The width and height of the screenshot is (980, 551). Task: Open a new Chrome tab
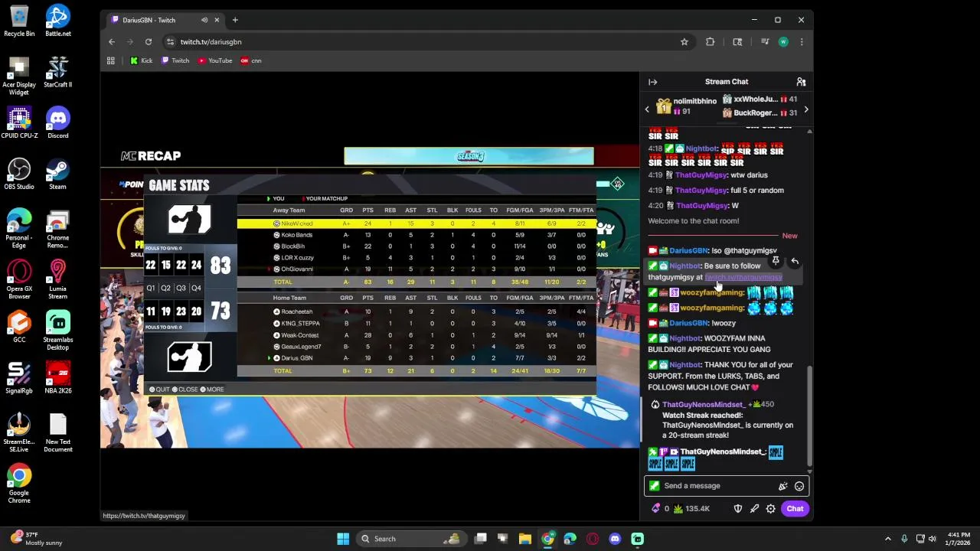(235, 20)
